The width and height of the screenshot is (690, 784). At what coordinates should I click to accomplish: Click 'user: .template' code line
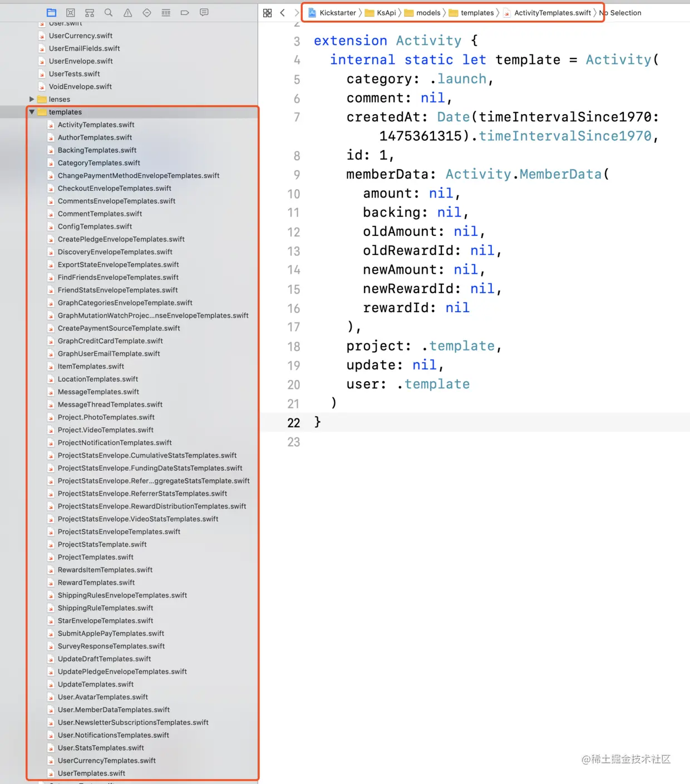tap(408, 384)
